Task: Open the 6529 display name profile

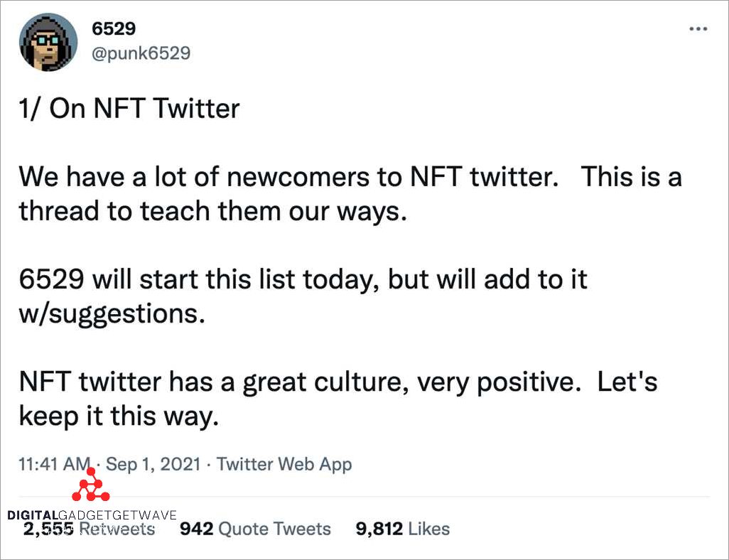Action: (114, 29)
